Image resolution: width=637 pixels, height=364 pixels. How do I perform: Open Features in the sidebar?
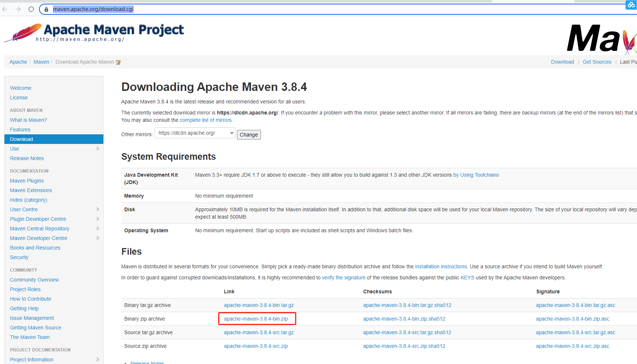pos(20,130)
